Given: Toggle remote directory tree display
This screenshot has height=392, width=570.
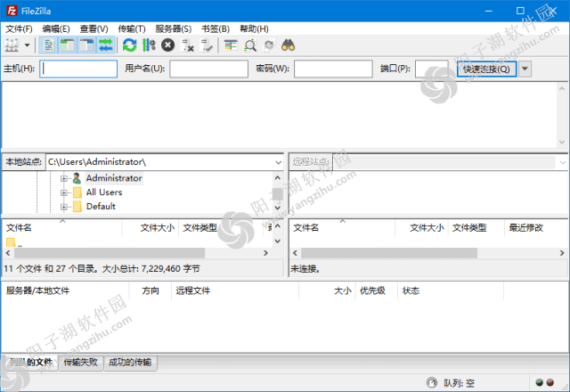Looking at the screenshot, I should (x=87, y=45).
